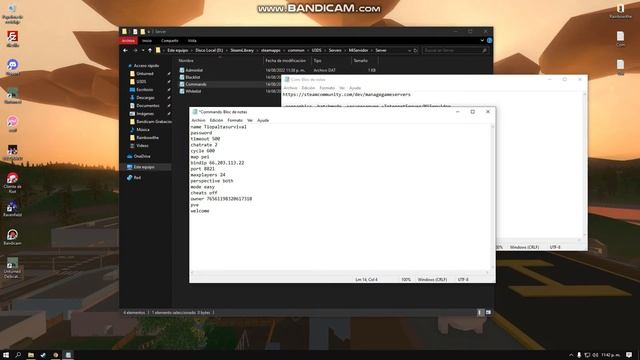Click U3DS in the address path
The height and width of the screenshot is (360, 640).
(317, 50)
